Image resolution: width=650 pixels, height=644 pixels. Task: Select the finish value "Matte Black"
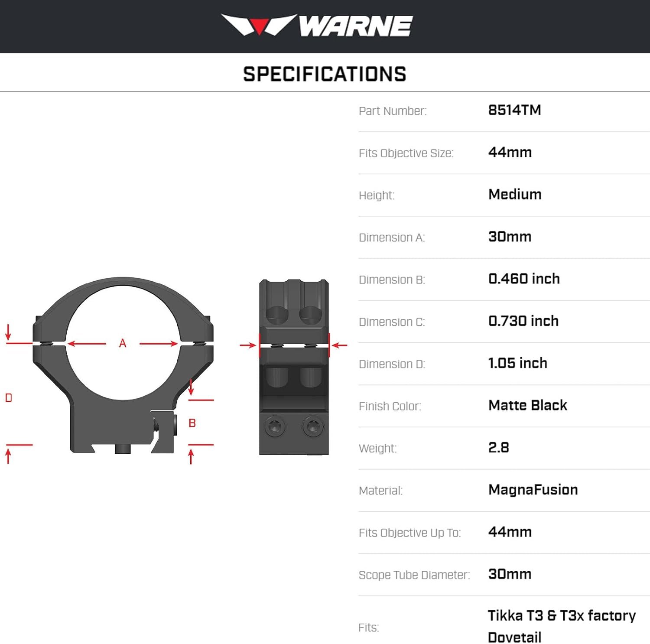[528, 405]
